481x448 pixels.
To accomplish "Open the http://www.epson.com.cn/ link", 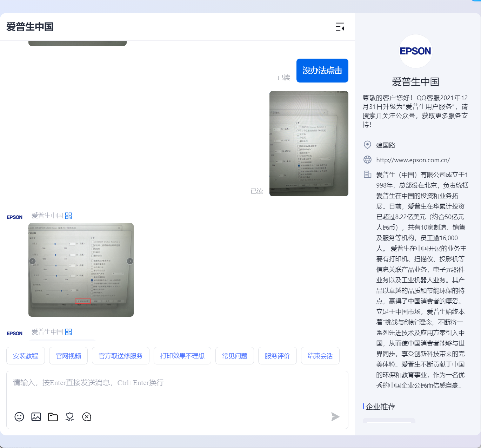I will [x=413, y=160].
